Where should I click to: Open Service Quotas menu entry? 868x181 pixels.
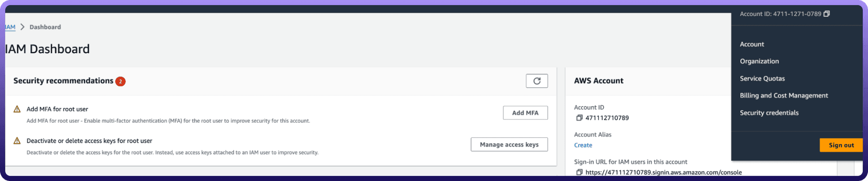pyautogui.click(x=762, y=79)
